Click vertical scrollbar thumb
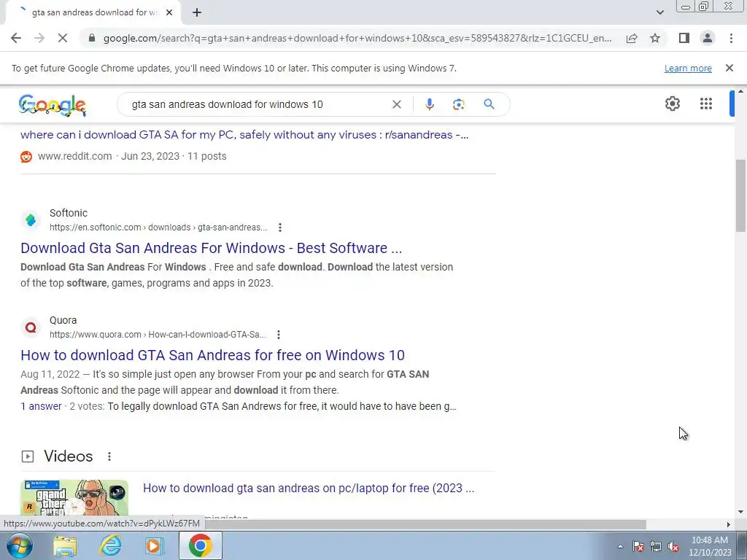The width and height of the screenshot is (747, 560). (740, 195)
